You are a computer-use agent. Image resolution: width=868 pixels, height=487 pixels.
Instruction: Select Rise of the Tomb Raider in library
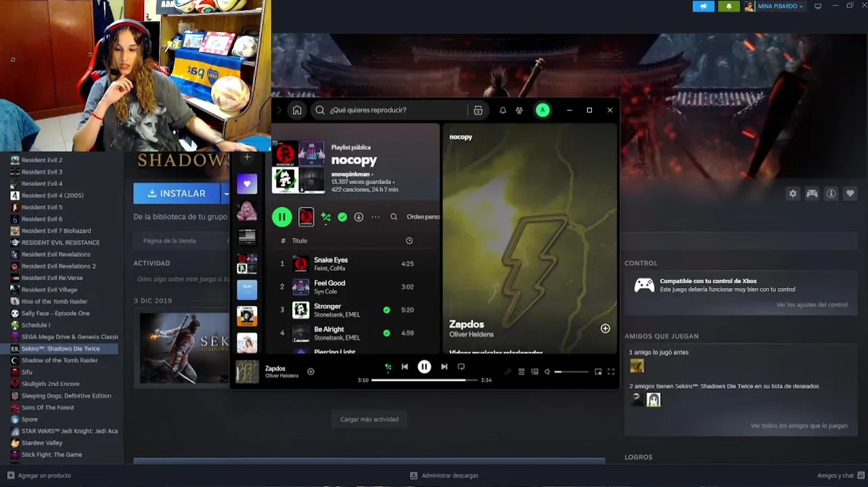tap(54, 302)
